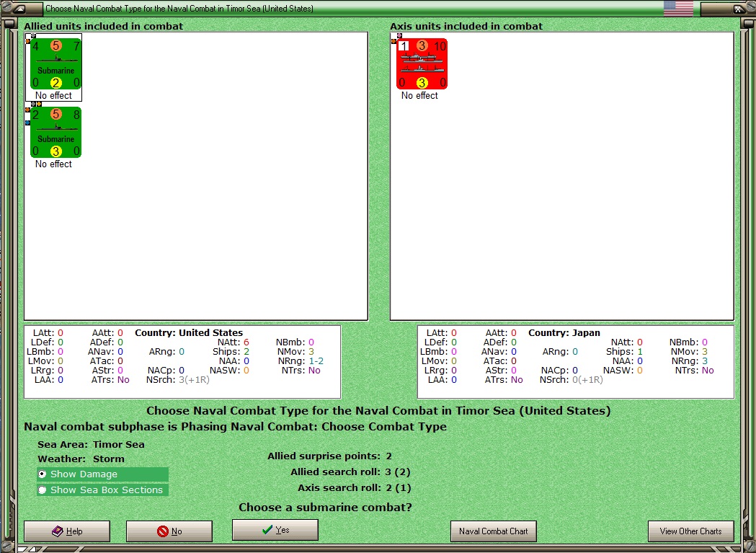The width and height of the screenshot is (756, 553).
Task: Select the Allied submarine counter rated 2-5-8
Action: [56, 132]
